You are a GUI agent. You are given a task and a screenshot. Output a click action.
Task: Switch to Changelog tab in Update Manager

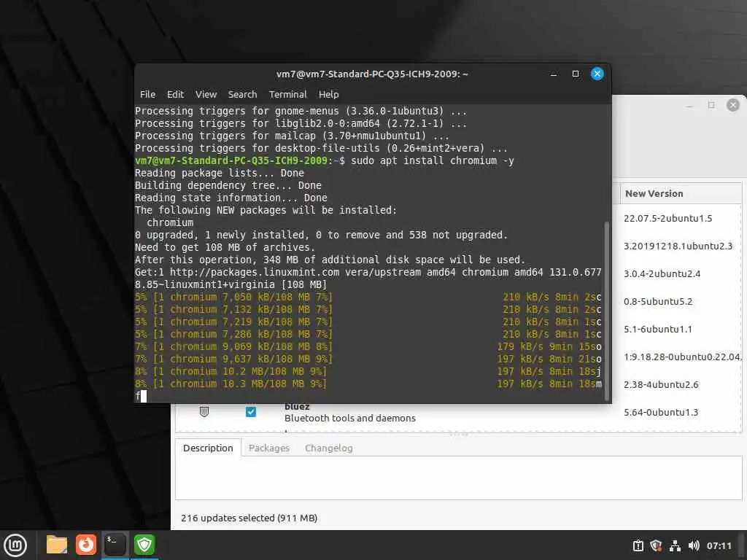[329, 448]
